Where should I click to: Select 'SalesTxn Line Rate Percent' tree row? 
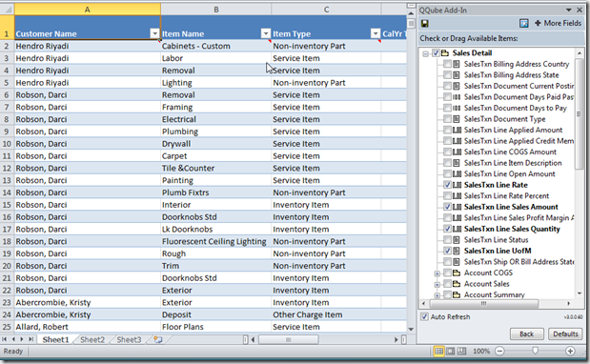pyautogui.click(x=506, y=196)
